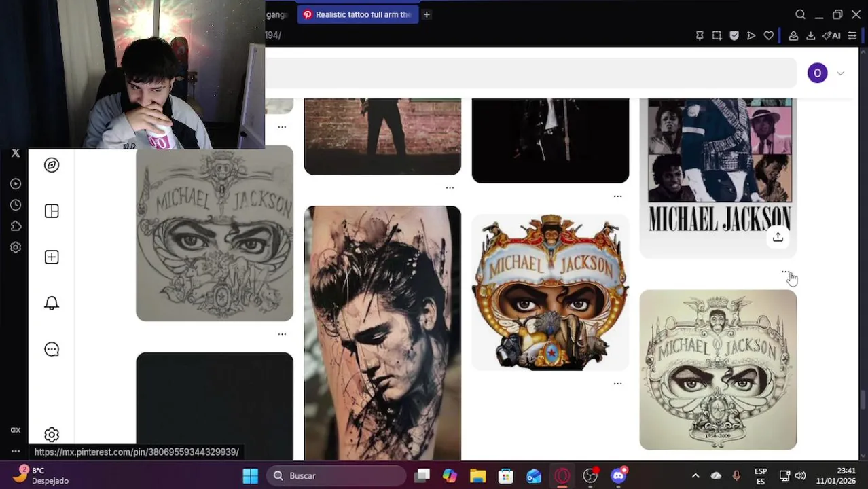Select the Realistic tattoo full arm tab
868x489 pixels.
click(x=358, y=14)
